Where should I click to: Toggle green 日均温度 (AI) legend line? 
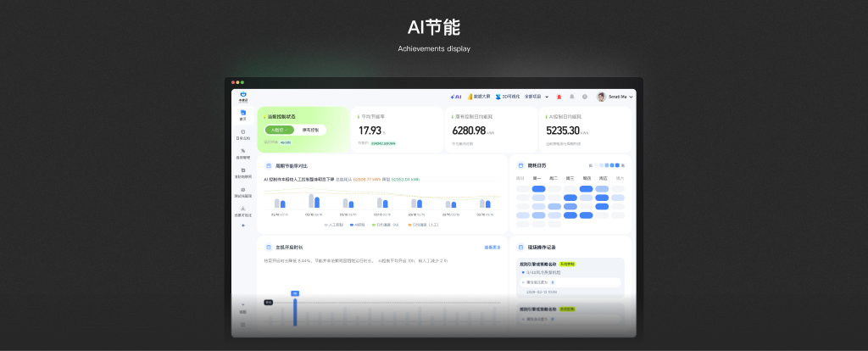(x=386, y=225)
